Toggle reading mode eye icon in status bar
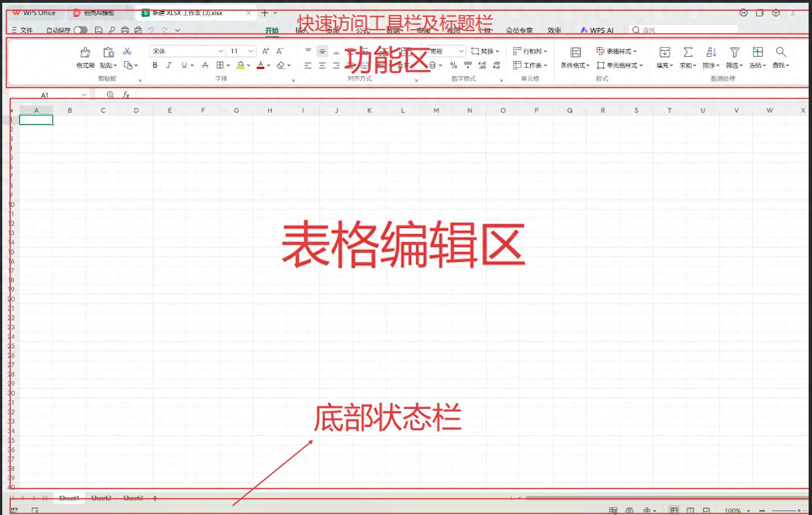 click(630, 511)
